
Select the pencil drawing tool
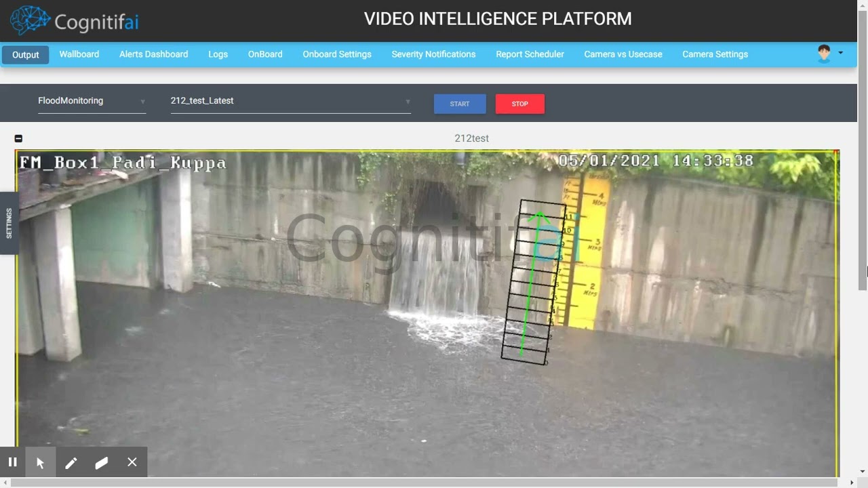coord(71,462)
